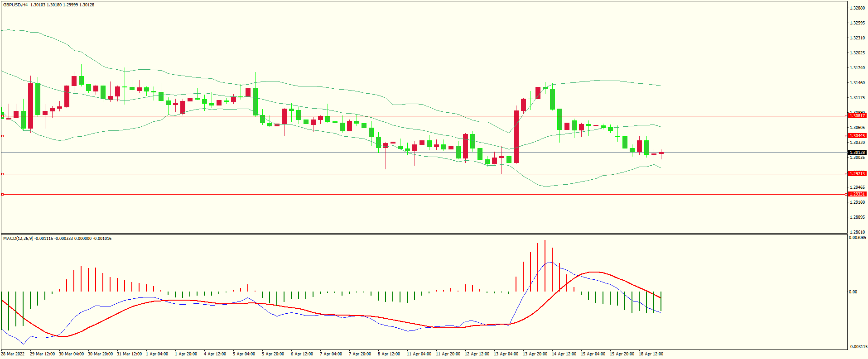Click the 12 Apr 12:00 time label
The height and width of the screenshot is (359, 868).
[477, 354]
